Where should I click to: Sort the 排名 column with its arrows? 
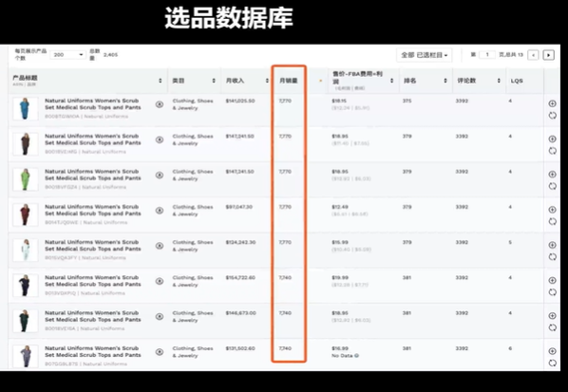click(445, 81)
